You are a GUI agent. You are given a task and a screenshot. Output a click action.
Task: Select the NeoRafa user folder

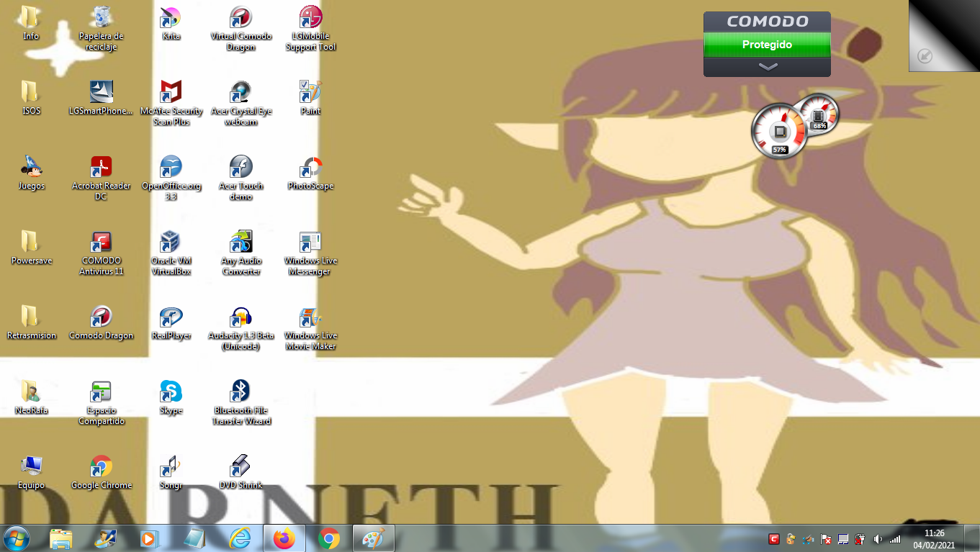tap(31, 397)
